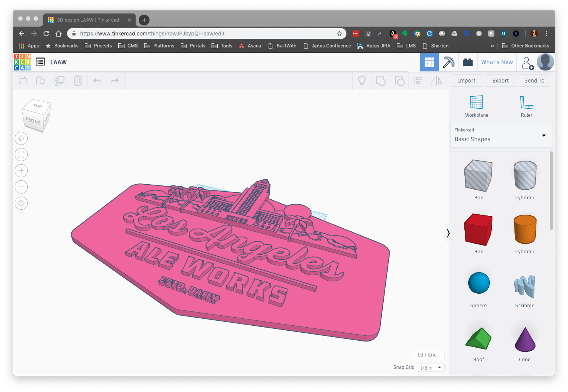
Task: Open the CMS bookmarks folder
Action: click(128, 45)
